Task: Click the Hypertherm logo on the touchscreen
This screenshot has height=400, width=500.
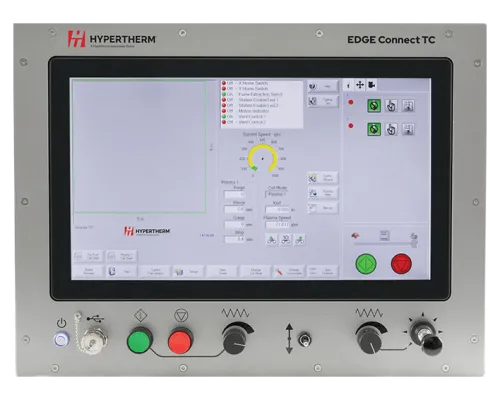Action: coord(147,231)
